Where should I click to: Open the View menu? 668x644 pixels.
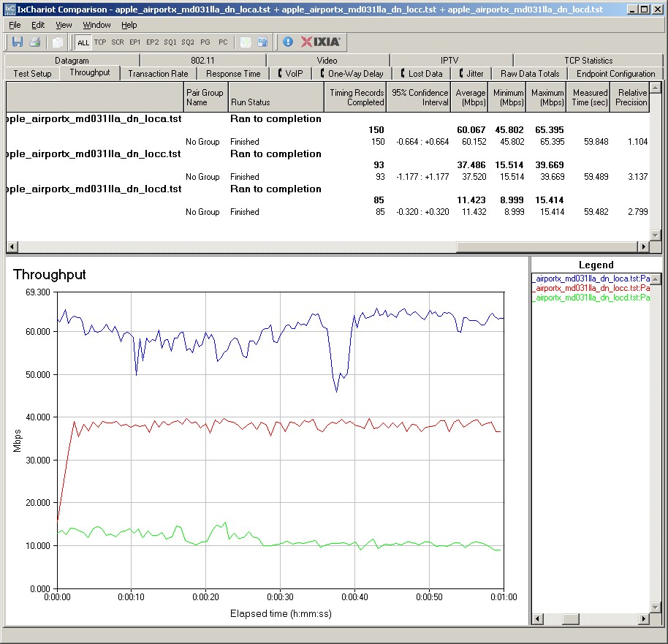[x=64, y=25]
